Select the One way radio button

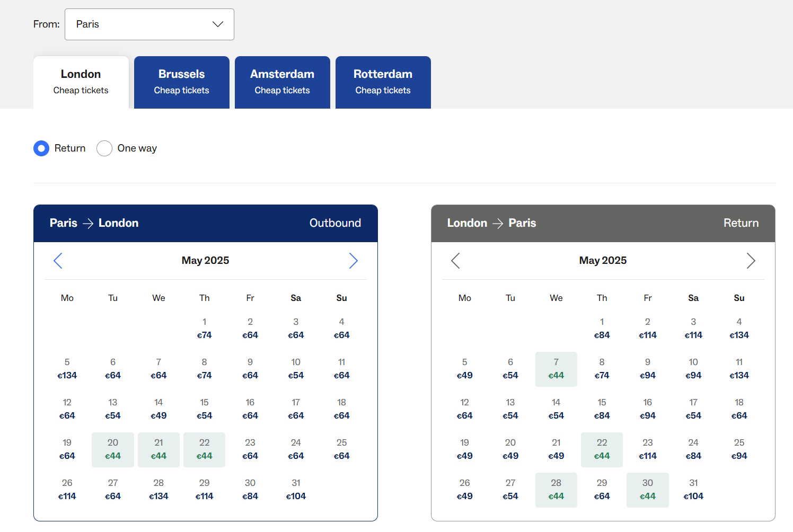tap(104, 148)
